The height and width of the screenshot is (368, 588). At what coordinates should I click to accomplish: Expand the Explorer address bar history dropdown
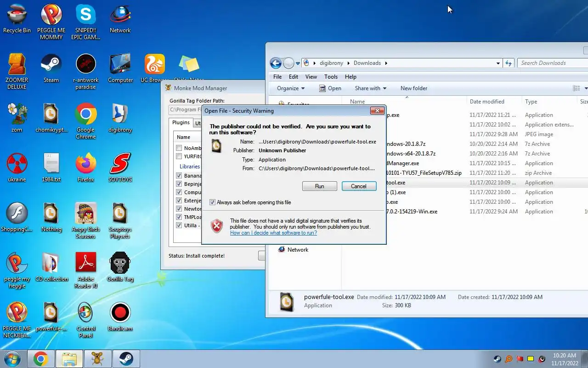click(x=498, y=63)
